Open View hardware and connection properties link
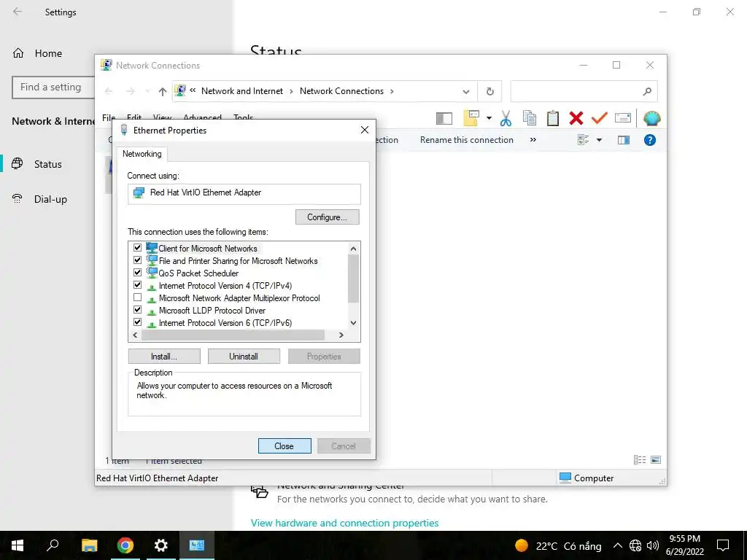The height and width of the screenshot is (560, 747). (344, 523)
